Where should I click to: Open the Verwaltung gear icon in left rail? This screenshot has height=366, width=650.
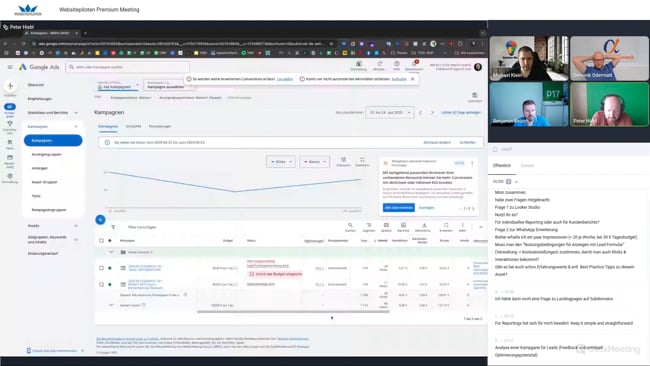[x=10, y=176]
